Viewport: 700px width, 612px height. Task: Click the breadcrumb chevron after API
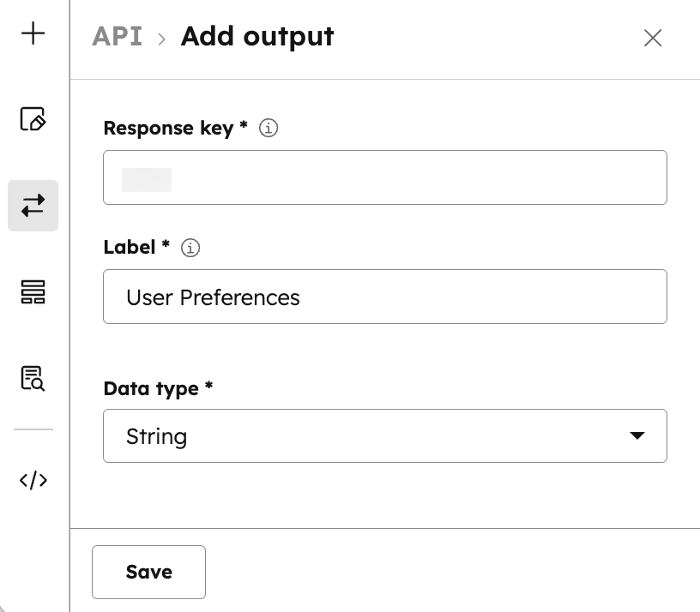point(161,39)
